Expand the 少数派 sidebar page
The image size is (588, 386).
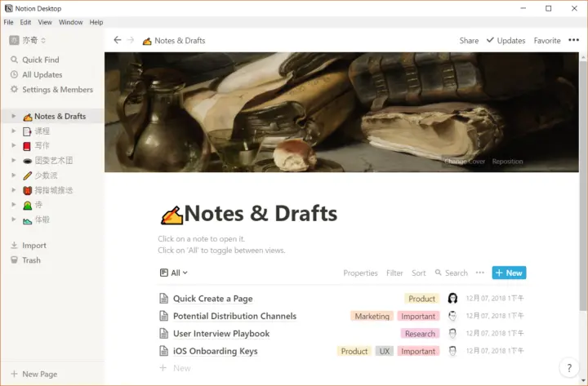14,175
